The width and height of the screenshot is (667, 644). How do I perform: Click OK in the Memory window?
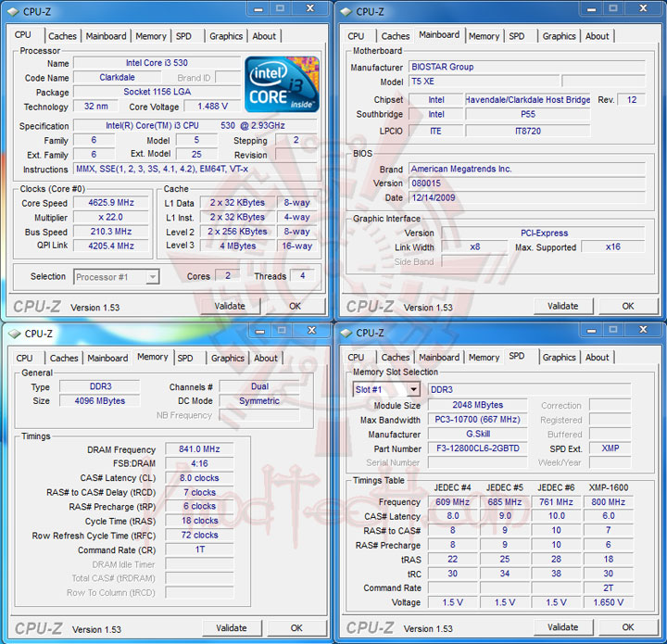(296, 628)
